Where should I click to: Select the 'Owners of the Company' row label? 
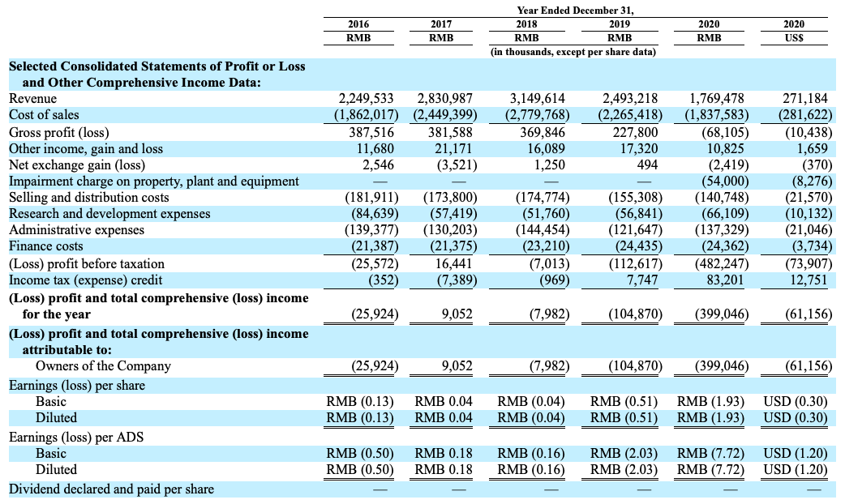point(103,366)
